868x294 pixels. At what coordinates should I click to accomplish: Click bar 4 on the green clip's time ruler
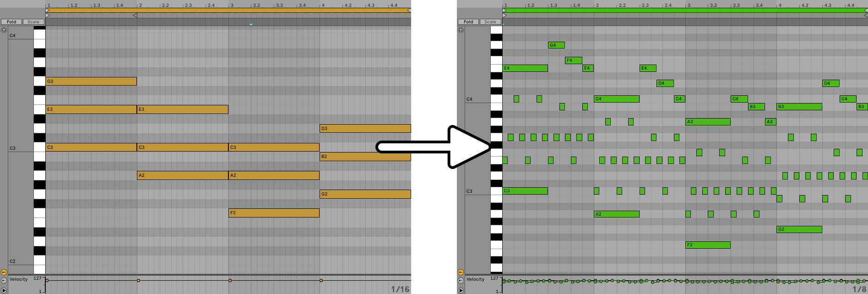coord(780,5)
